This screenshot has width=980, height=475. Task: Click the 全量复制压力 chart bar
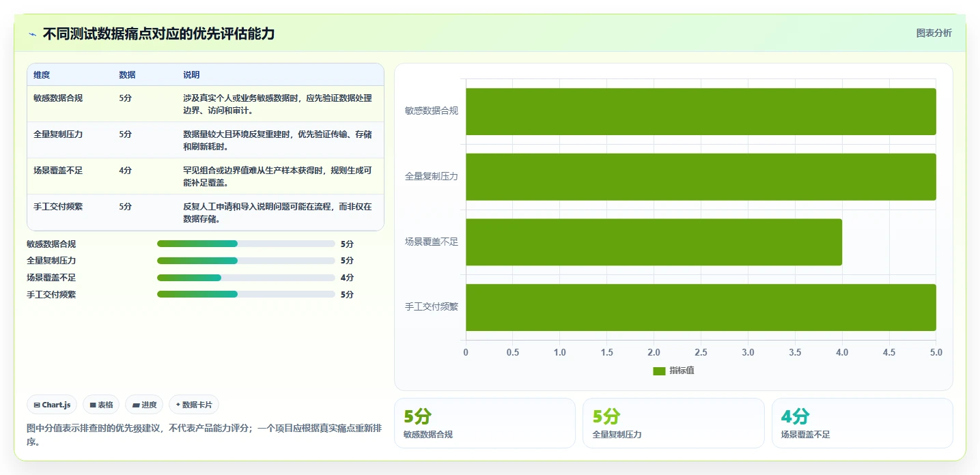coord(701,177)
